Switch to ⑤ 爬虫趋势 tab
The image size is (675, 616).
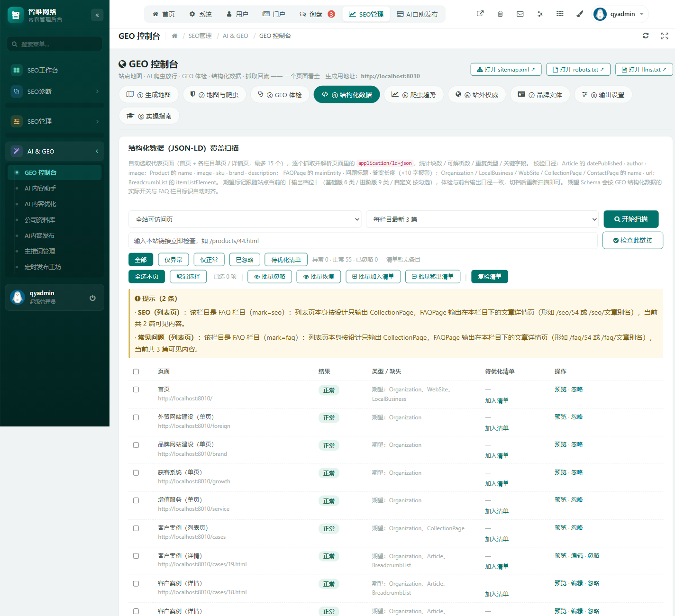pyautogui.click(x=414, y=95)
